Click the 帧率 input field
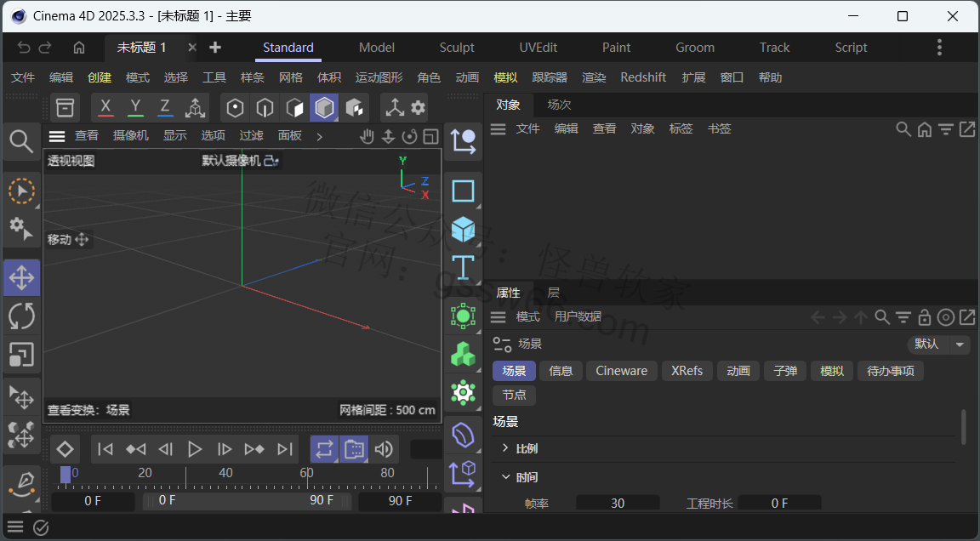 coord(618,503)
